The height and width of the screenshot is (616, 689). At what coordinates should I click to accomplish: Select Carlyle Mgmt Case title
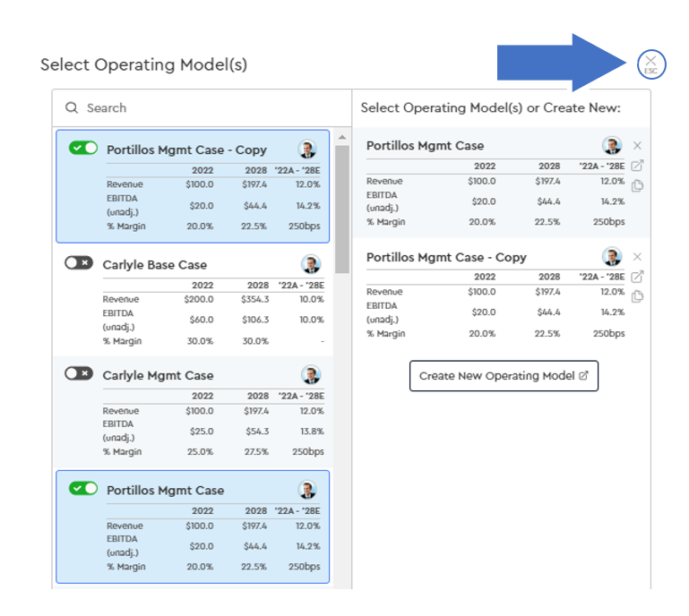point(159,375)
